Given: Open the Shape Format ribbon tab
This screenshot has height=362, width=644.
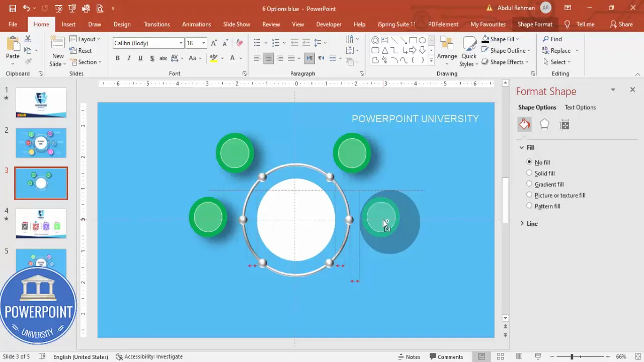Looking at the screenshot, I should click(x=535, y=24).
